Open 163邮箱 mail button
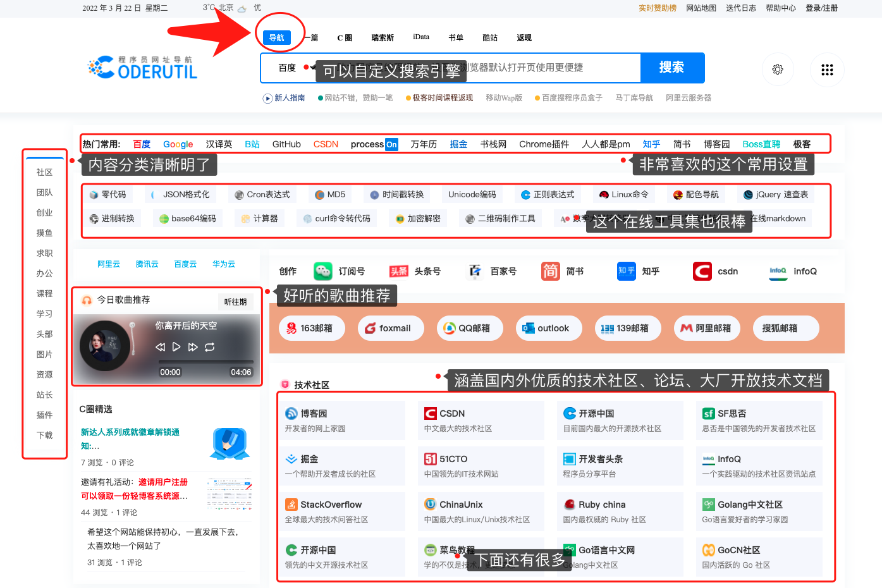Screen dimensions: 882x588 pyautogui.click(x=312, y=328)
